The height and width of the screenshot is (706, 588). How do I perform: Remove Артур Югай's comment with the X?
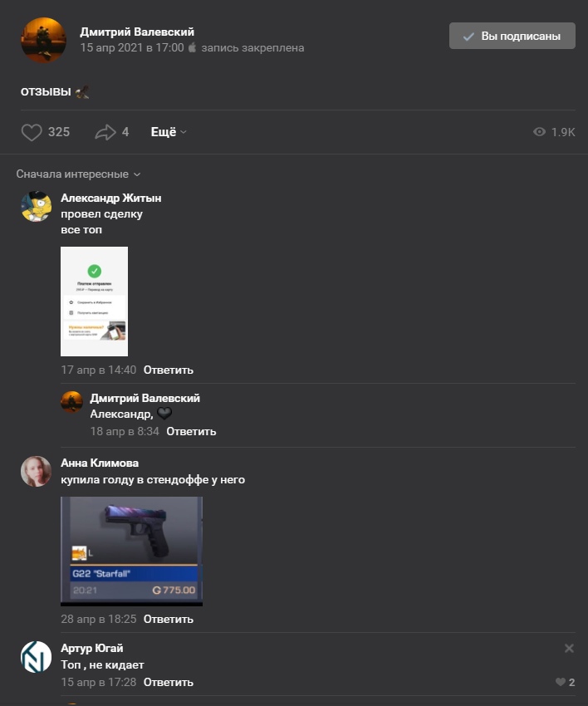click(569, 648)
